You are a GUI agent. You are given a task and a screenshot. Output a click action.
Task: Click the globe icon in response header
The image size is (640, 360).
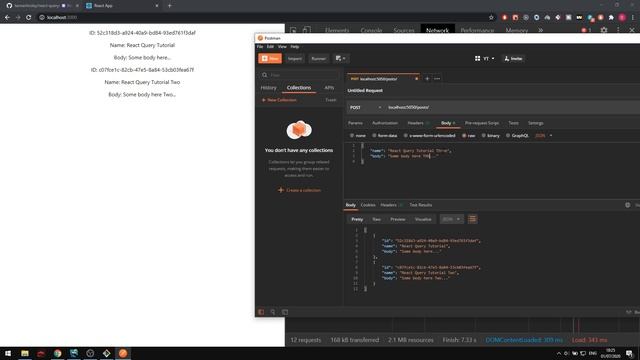click(628, 205)
